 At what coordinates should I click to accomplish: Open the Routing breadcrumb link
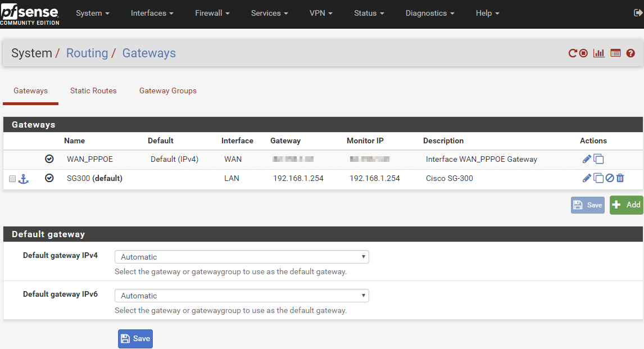[87, 53]
